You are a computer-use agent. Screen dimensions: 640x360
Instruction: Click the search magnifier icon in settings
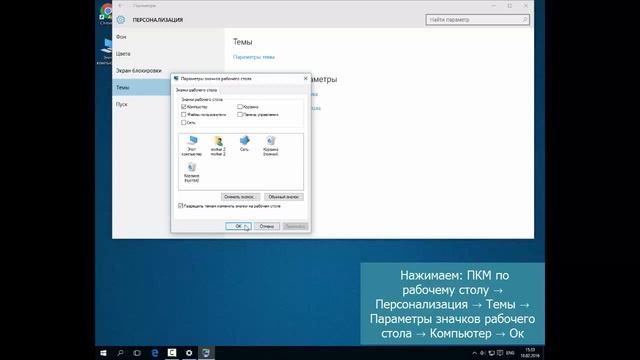pyautogui.click(x=524, y=20)
